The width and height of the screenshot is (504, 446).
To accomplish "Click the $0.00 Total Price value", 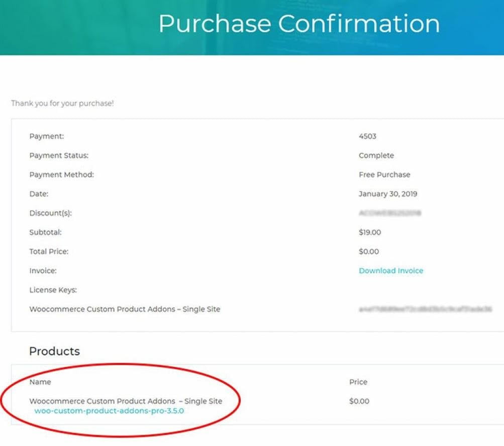I will pyautogui.click(x=369, y=251).
